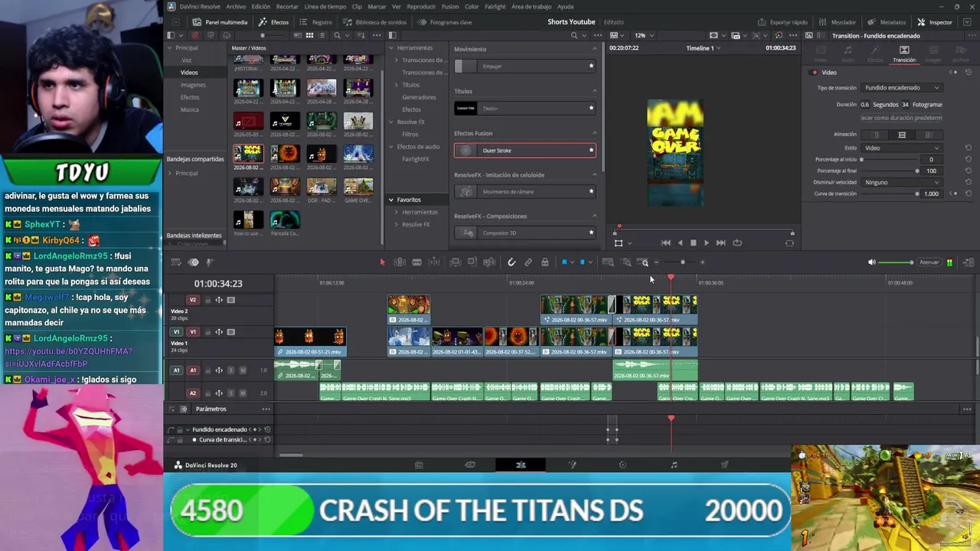The width and height of the screenshot is (980, 551).
Task: Stop playback in the viewer
Action: coord(694,243)
